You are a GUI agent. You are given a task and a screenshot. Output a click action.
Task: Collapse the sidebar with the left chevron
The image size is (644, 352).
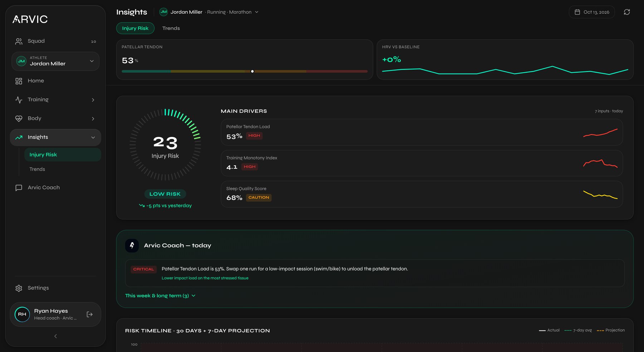pyautogui.click(x=55, y=336)
